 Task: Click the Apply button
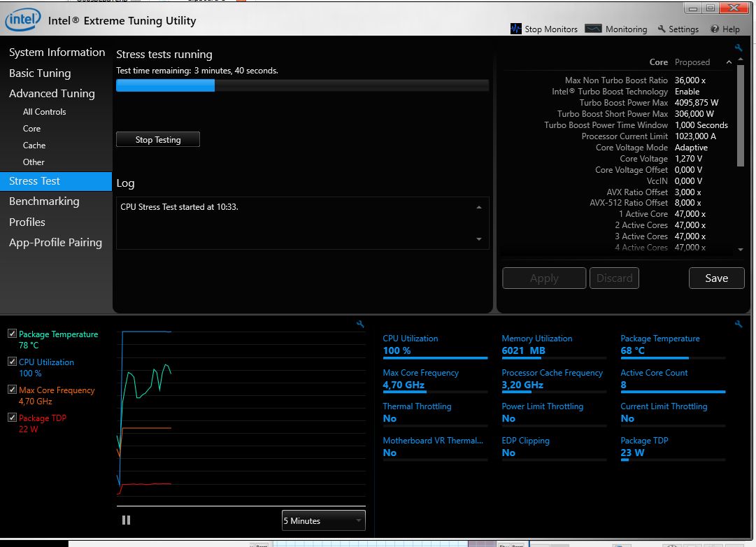point(544,278)
